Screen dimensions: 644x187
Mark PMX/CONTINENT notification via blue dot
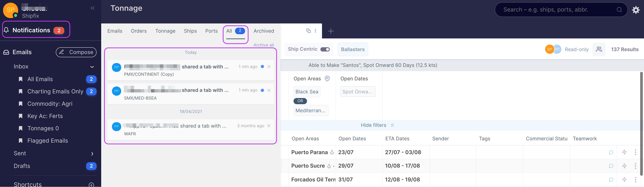[262, 67]
